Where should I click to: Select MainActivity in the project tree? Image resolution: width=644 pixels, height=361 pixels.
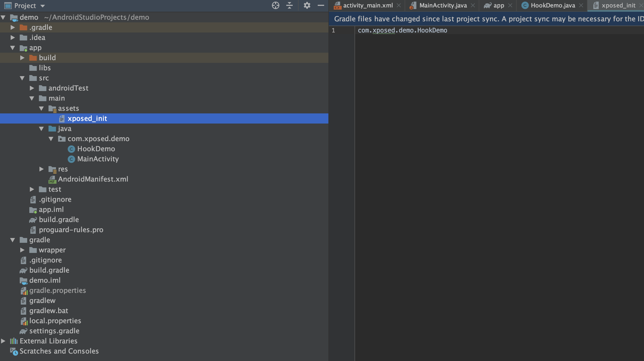[98, 159]
